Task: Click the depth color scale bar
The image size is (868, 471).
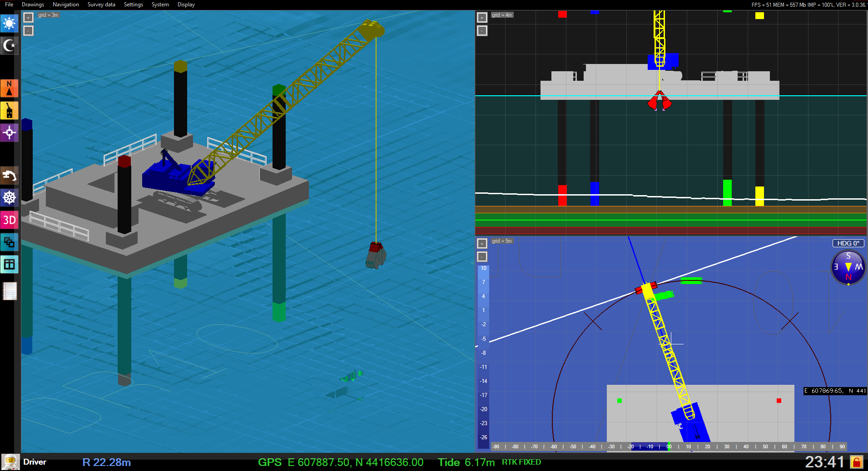Action: 483,356
